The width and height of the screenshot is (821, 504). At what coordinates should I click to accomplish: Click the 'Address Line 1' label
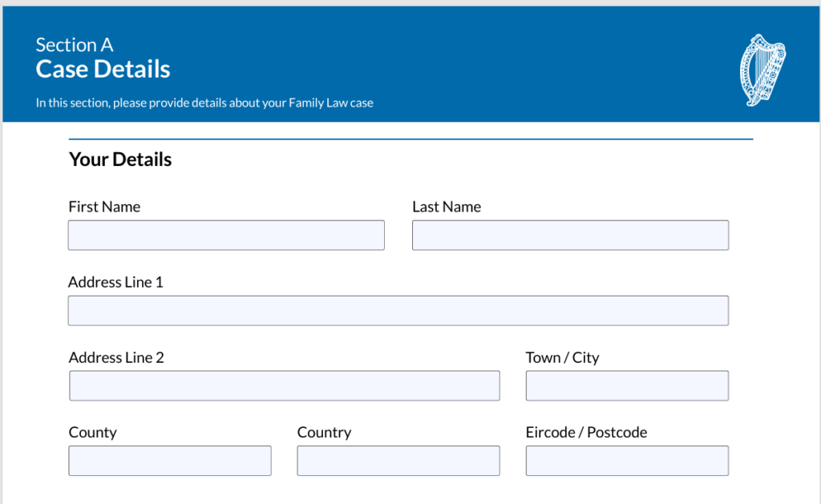(115, 282)
